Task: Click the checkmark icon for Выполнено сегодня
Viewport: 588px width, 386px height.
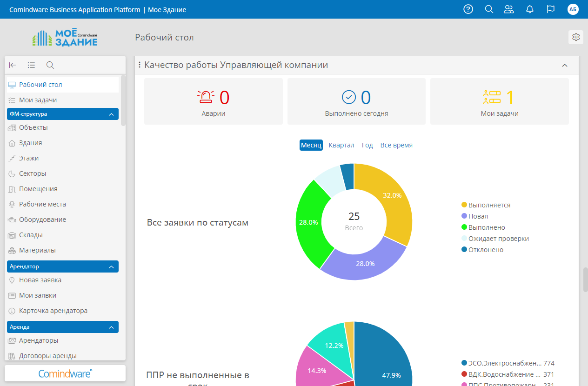Action: click(x=349, y=97)
